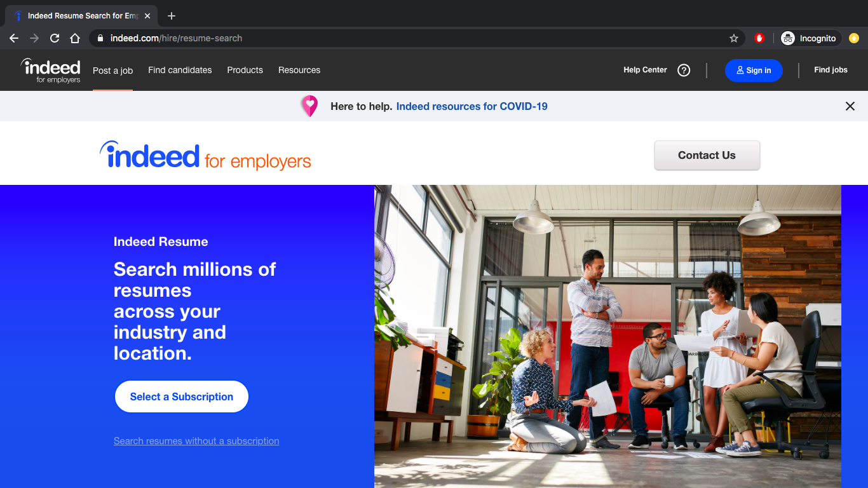Image resolution: width=868 pixels, height=488 pixels.
Task: Open the Find candidates menu item
Action: 180,70
